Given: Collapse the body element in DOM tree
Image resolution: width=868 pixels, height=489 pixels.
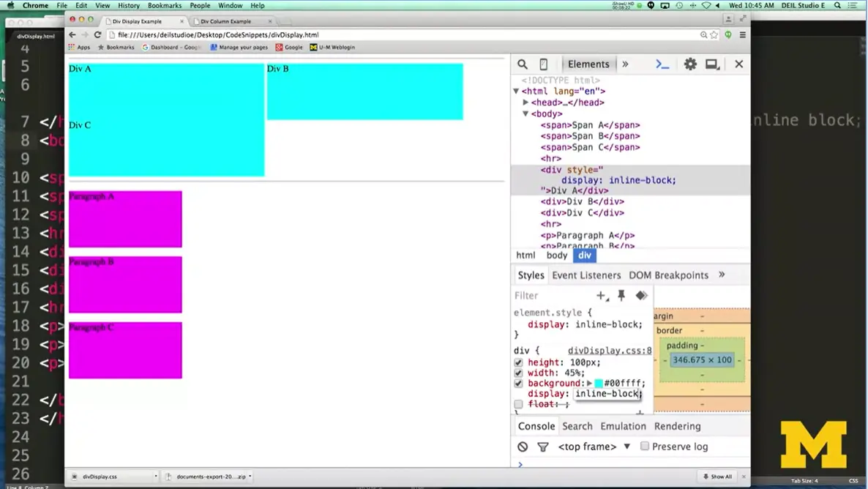Looking at the screenshot, I should coord(525,113).
